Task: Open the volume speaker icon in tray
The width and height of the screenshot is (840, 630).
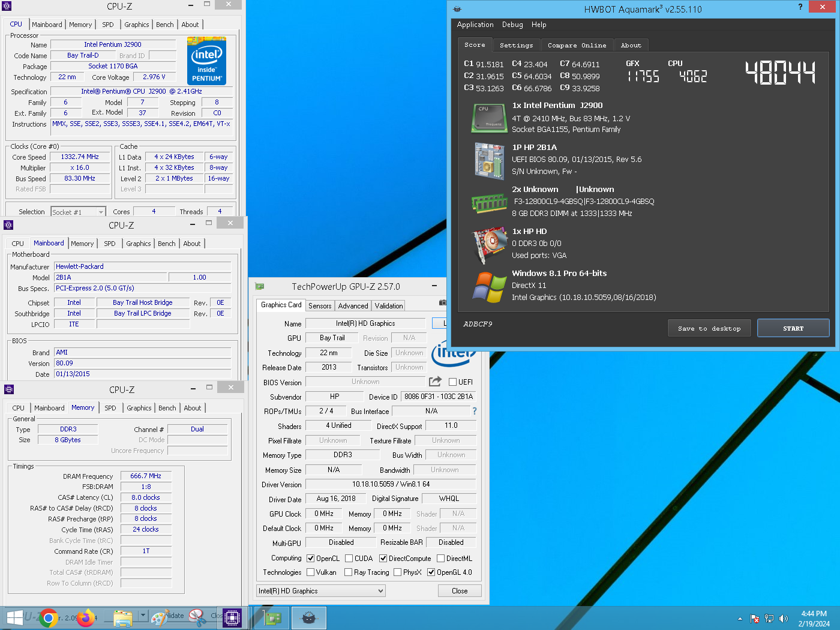Action: 784,619
